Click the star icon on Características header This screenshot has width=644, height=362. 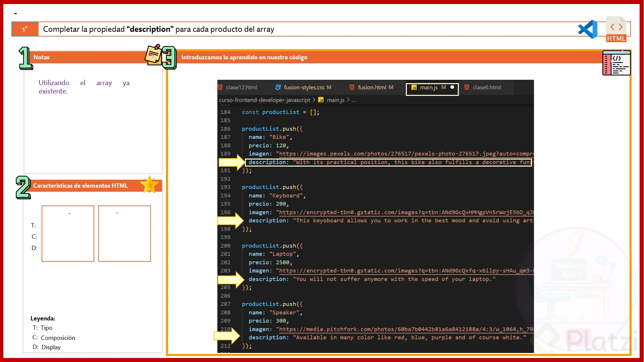[x=149, y=185]
